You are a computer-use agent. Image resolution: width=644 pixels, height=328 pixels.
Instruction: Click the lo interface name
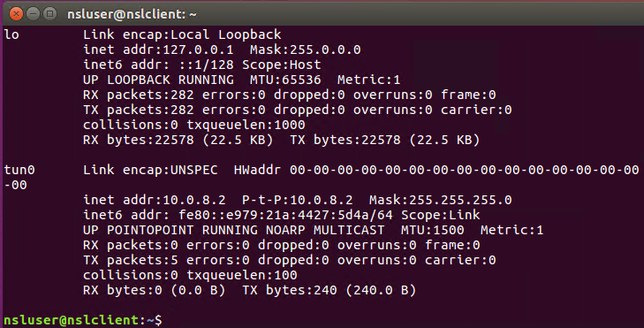point(11,34)
